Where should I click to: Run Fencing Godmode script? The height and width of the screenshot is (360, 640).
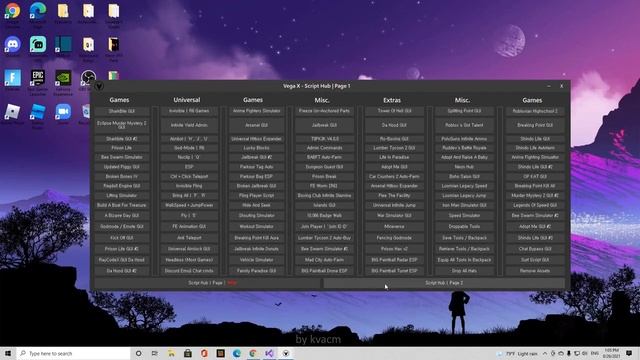394,238
